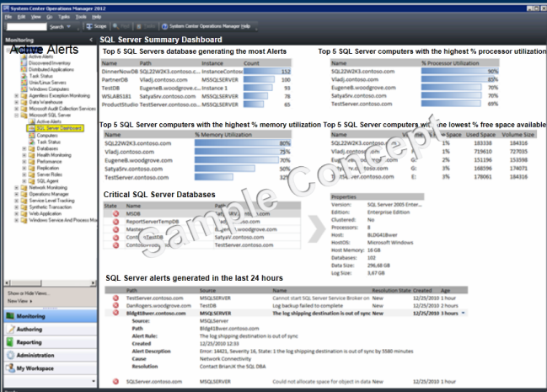
Task: Click the Master database critical icon
Action: click(115, 229)
